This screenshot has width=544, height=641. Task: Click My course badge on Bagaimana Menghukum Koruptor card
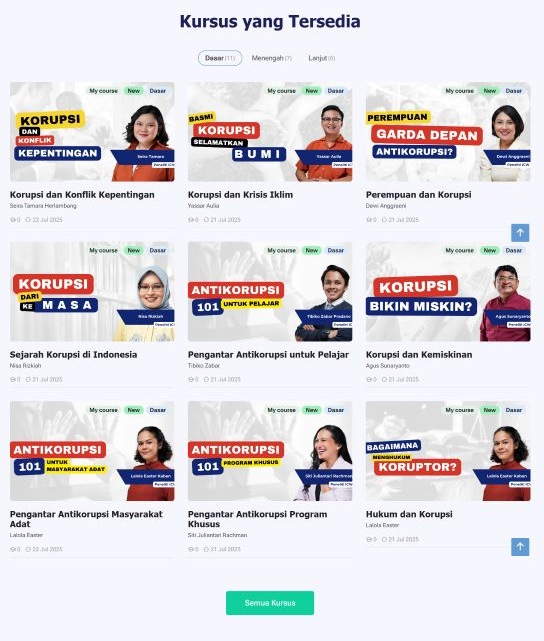point(459,410)
